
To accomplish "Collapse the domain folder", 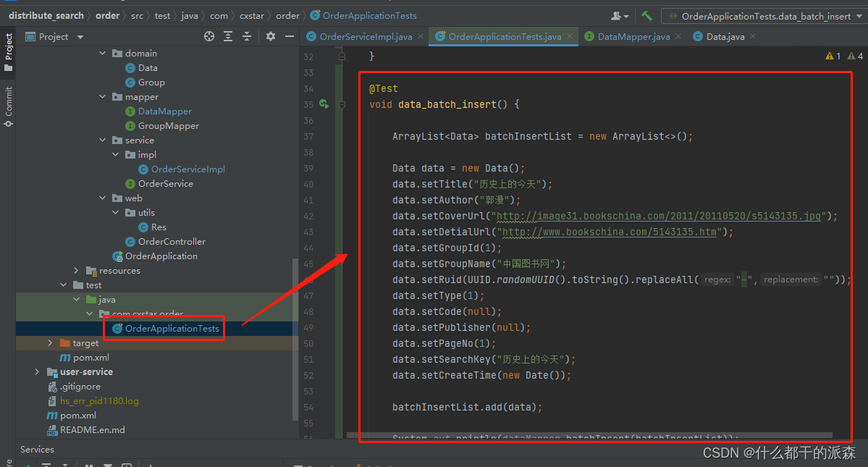I will tap(102, 53).
